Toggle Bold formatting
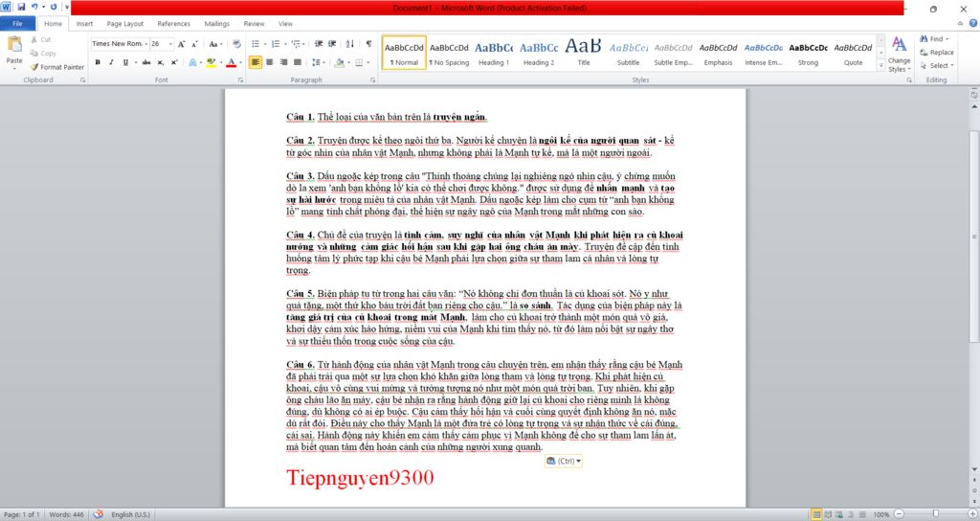The width and height of the screenshot is (980, 521). click(98, 62)
